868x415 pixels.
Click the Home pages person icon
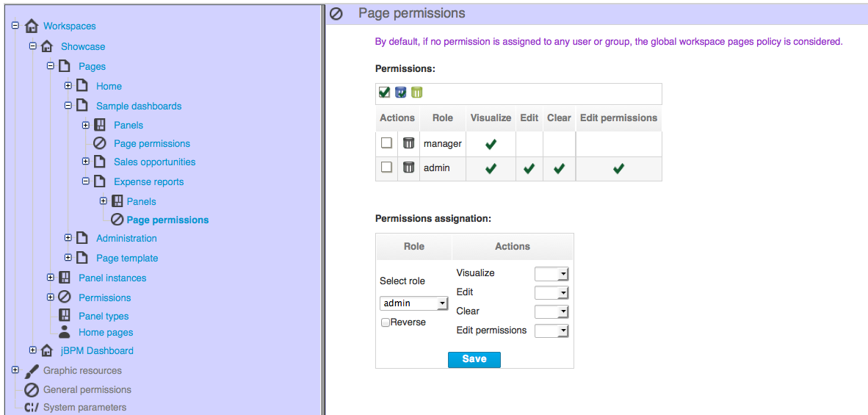[65, 332]
